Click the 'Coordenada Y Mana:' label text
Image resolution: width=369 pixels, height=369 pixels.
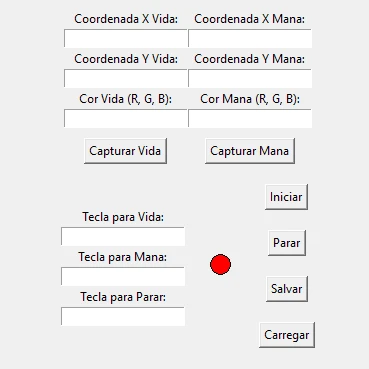[x=250, y=59]
